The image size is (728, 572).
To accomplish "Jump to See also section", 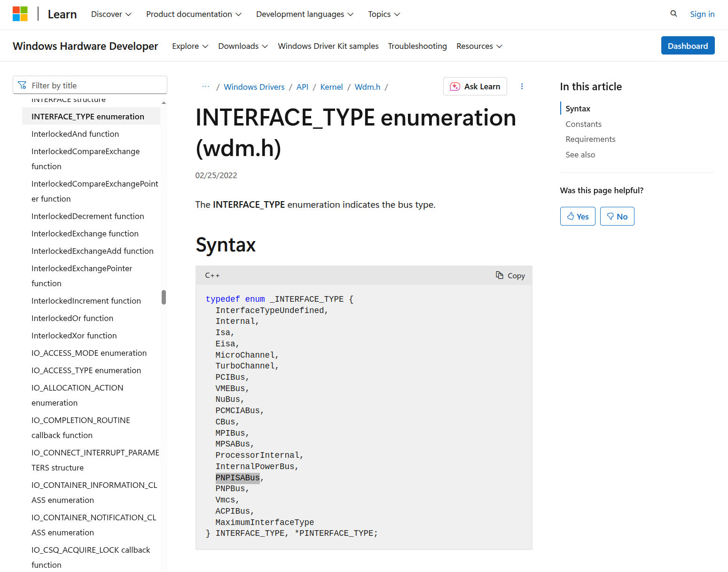I will (580, 155).
